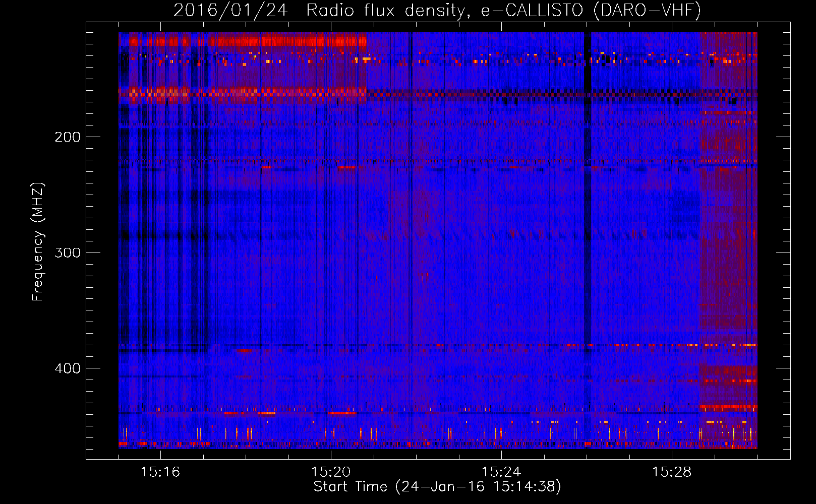Click the 200 frequency tick label
The height and width of the screenshot is (504, 816).
point(68,137)
